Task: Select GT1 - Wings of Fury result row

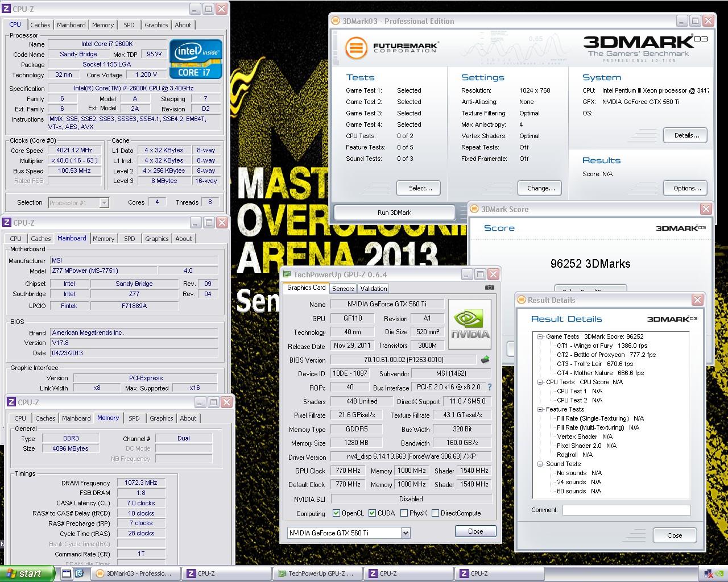Action: point(602,346)
